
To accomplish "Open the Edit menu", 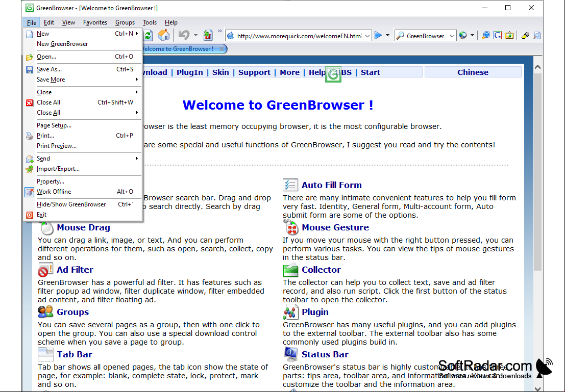I will [48, 22].
